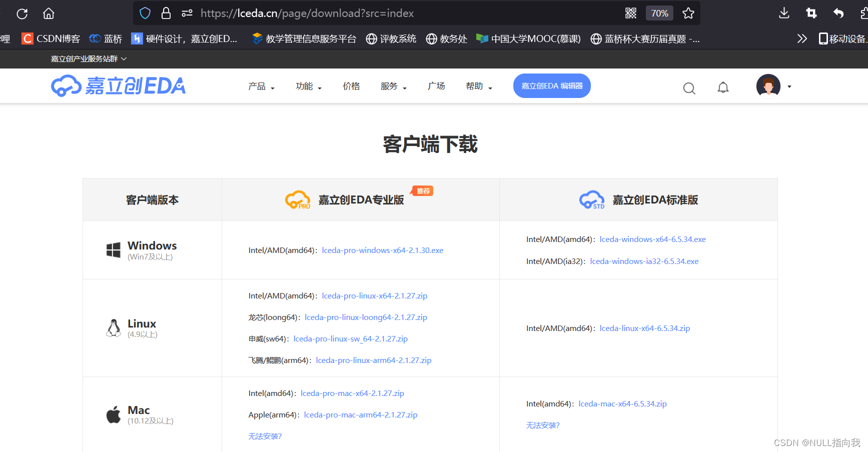Viewport: 868px width, 452px height.
Task: Open the 帮助 menu
Action: coord(479,86)
